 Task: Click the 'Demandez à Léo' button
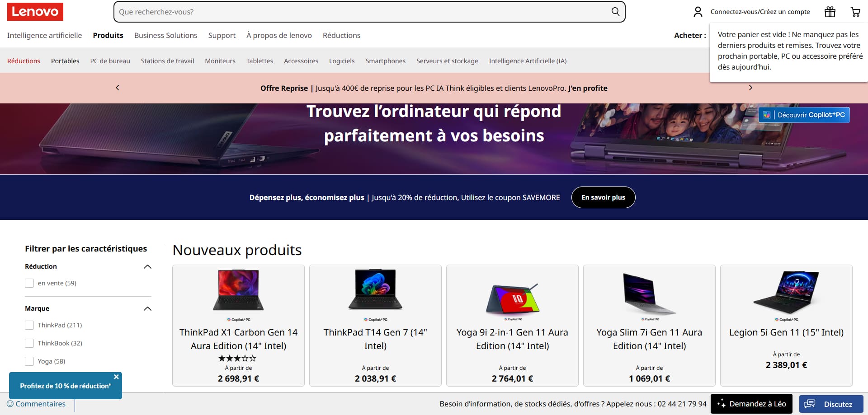click(x=751, y=404)
